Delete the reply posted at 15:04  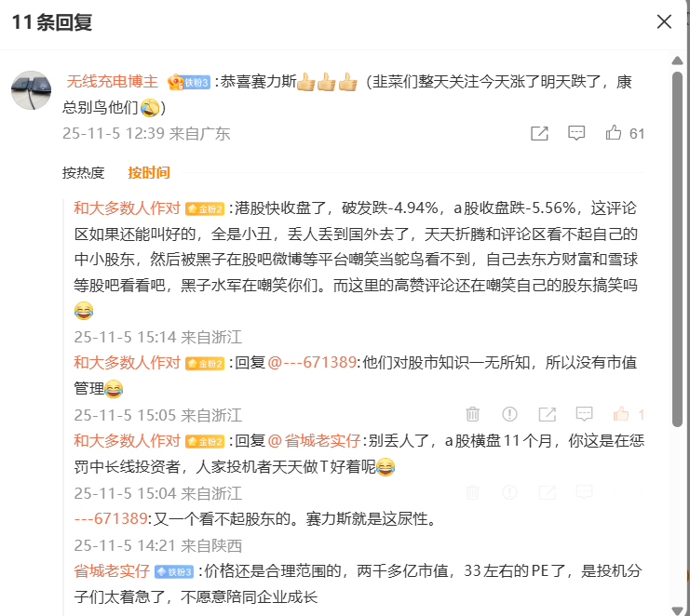click(473, 492)
